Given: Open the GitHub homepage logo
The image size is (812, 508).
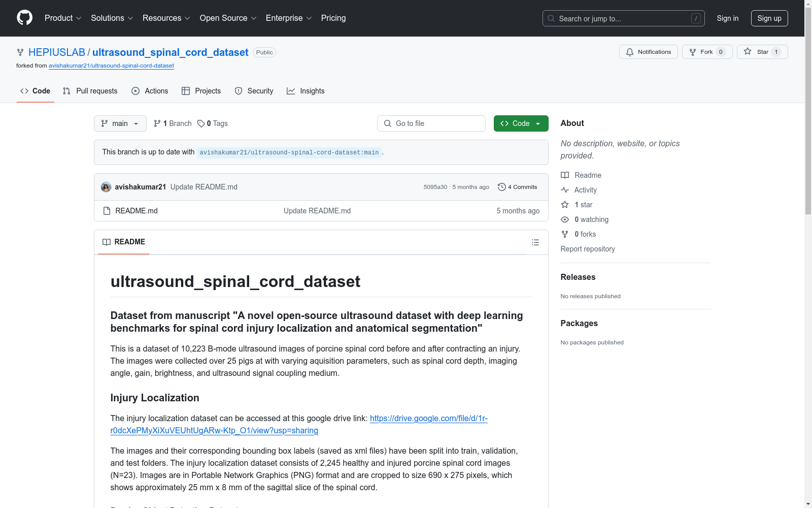Looking at the screenshot, I should coord(24,18).
